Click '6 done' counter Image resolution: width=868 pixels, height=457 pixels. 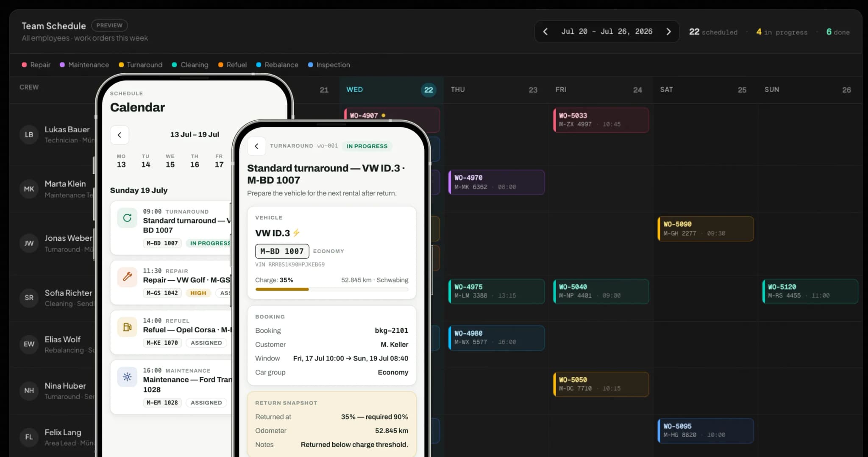click(838, 32)
